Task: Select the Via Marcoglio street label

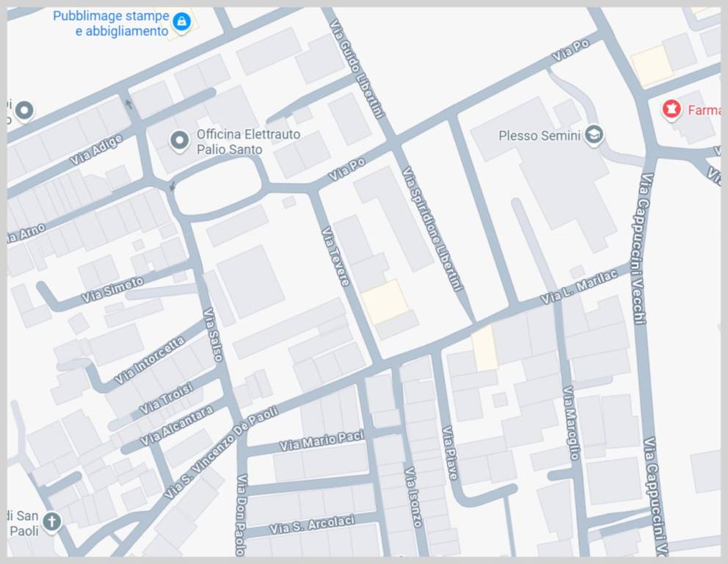Action: [x=572, y=422]
